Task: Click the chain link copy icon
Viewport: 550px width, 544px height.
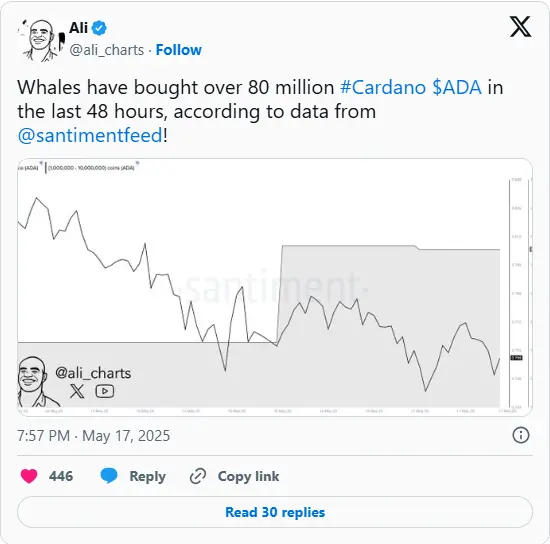Action: pos(198,476)
